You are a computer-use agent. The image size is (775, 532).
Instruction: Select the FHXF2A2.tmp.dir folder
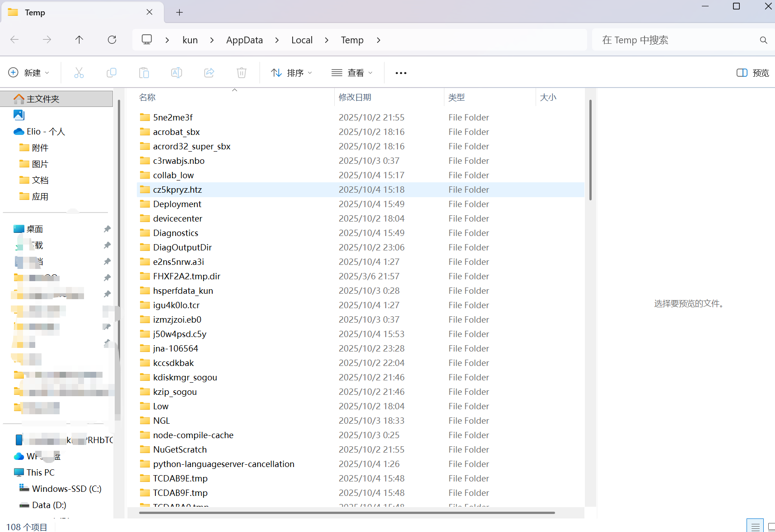360,276
